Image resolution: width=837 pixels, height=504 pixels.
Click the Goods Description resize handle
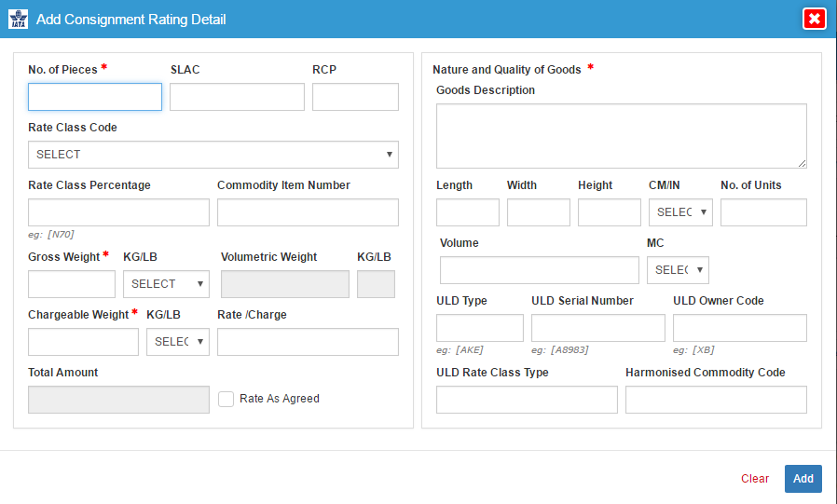point(803,163)
